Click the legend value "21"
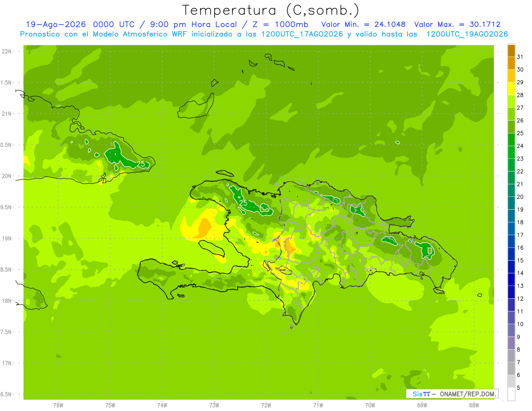Image resolution: width=532 pixels, height=411 pixels. click(520, 184)
